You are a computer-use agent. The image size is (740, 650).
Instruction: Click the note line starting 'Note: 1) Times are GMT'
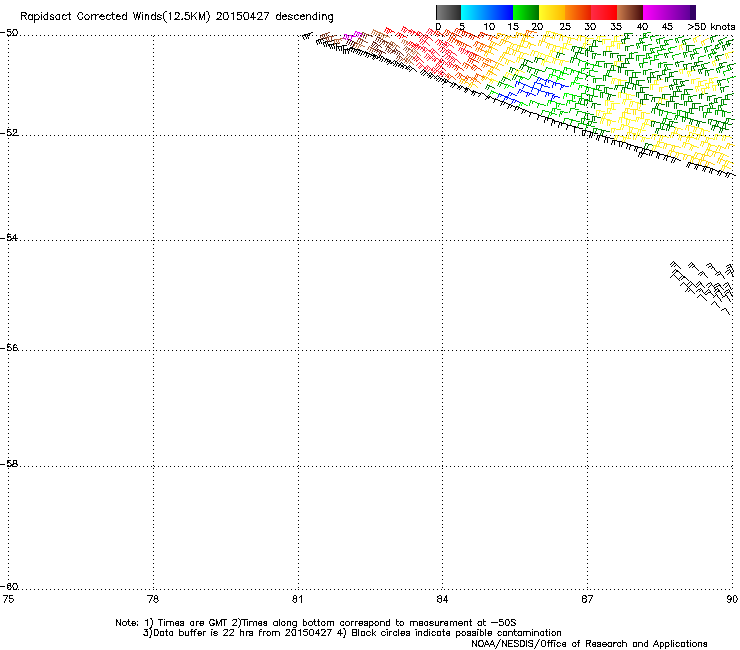pyautogui.click(x=316, y=623)
